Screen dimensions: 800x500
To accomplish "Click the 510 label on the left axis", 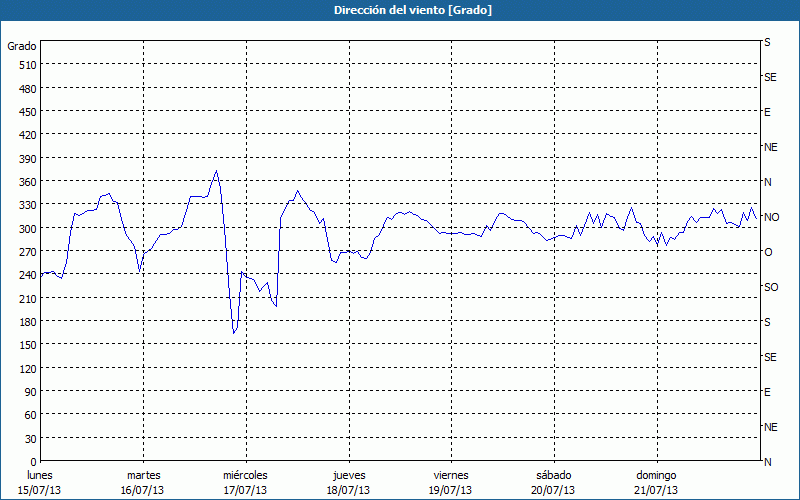I will [26, 65].
